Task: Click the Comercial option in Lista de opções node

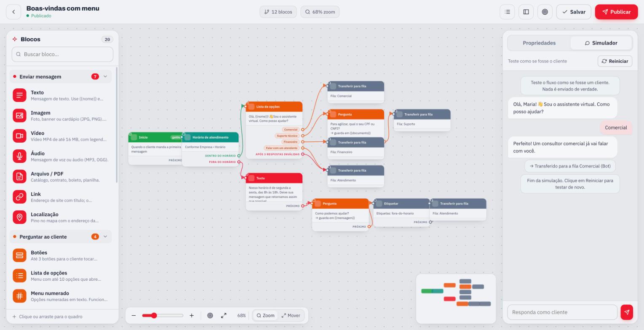Action: (x=291, y=130)
